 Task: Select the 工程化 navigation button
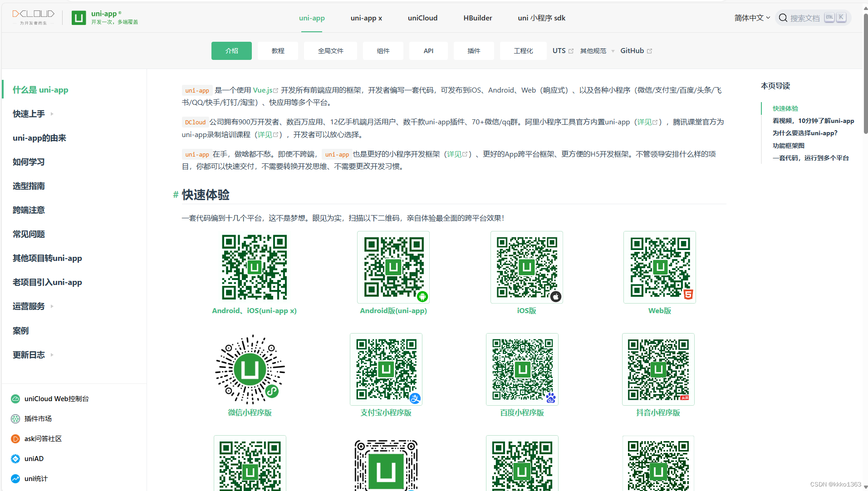(x=523, y=51)
